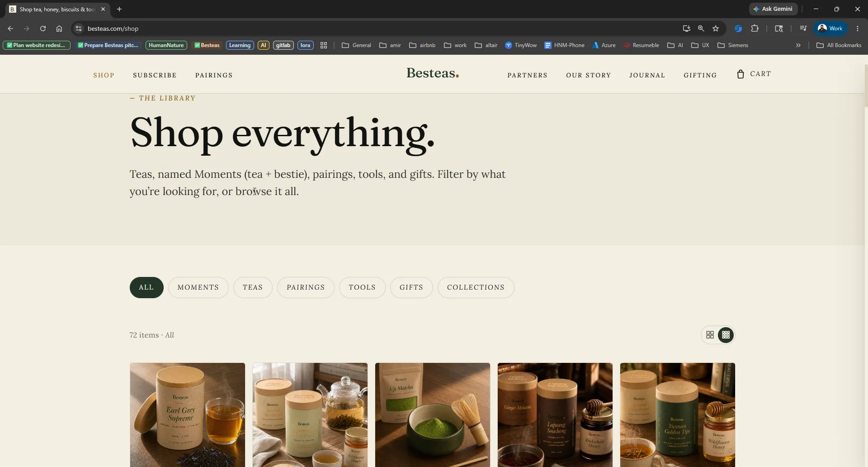Image resolution: width=868 pixels, height=467 pixels.
Task: Open the Extensions puzzle icon
Action: click(x=755, y=29)
